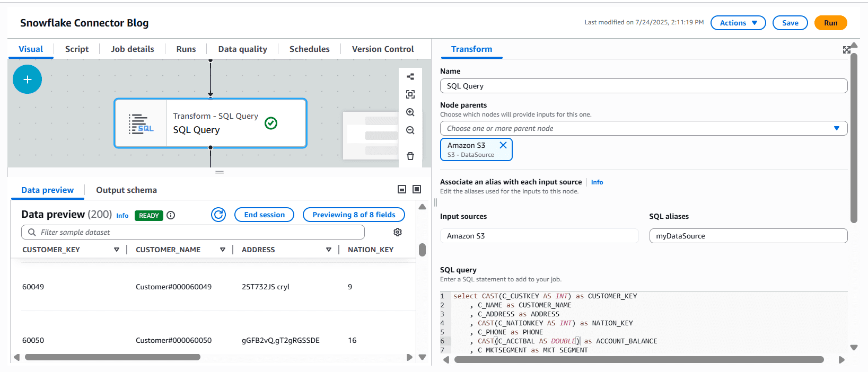Remove Amazon S3 parent node
868x372 pixels.
pos(503,145)
